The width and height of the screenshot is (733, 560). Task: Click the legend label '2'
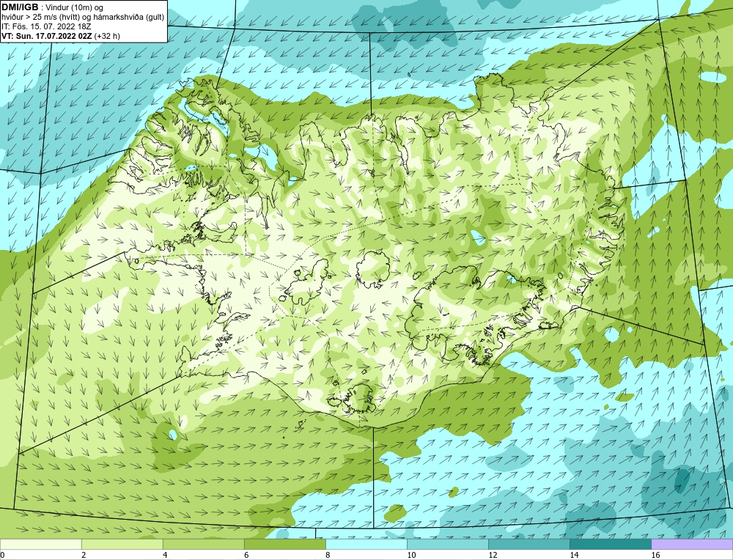click(84, 555)
